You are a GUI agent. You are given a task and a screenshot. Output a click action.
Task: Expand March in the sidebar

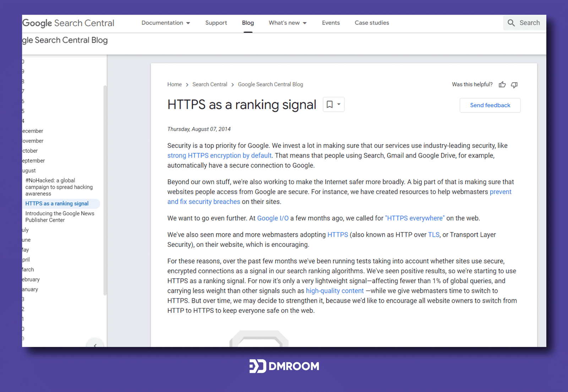[28, 270]
